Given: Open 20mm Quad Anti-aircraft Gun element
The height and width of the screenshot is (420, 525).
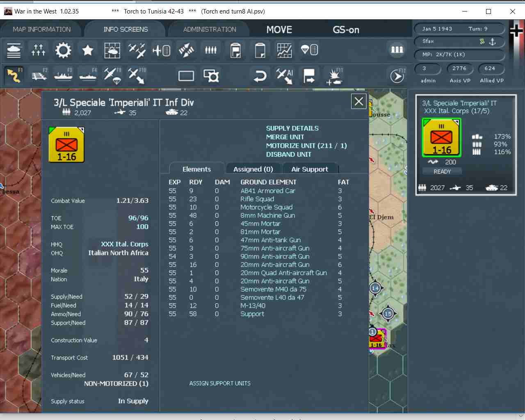Looking at the screenshot, I should click(284, 273).
